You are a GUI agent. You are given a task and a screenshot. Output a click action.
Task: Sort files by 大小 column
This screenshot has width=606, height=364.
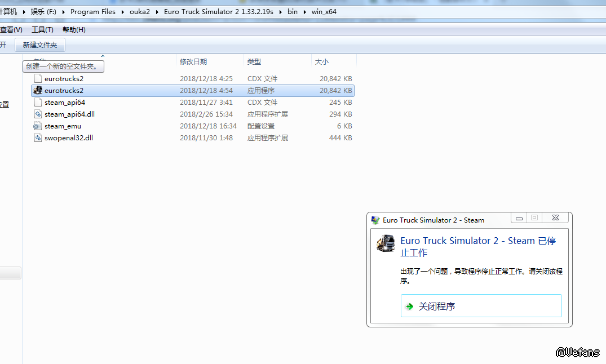321,62
